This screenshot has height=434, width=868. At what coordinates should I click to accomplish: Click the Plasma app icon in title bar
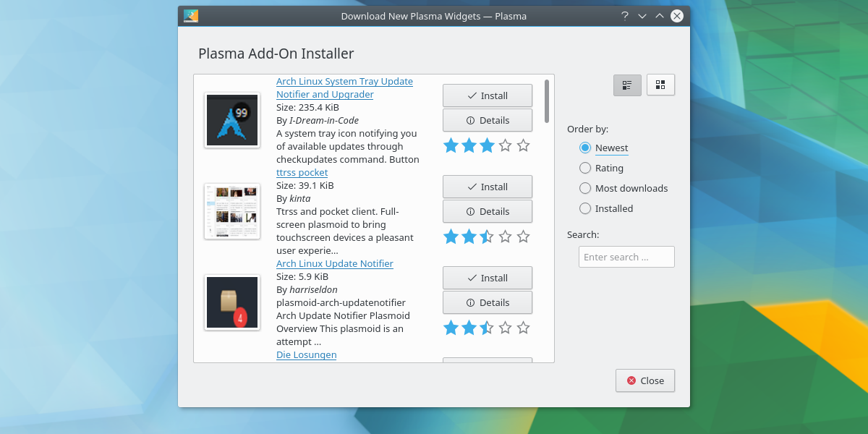coord(191,16)
